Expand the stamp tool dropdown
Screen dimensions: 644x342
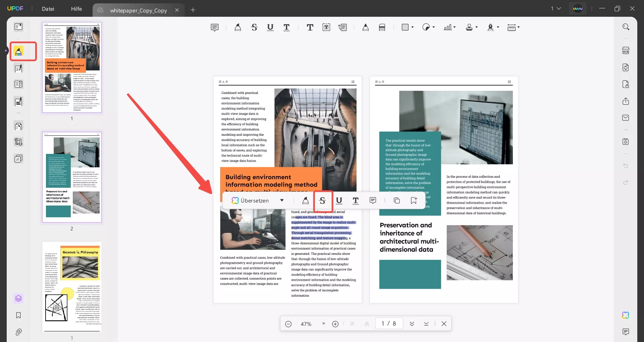point(477,27)
